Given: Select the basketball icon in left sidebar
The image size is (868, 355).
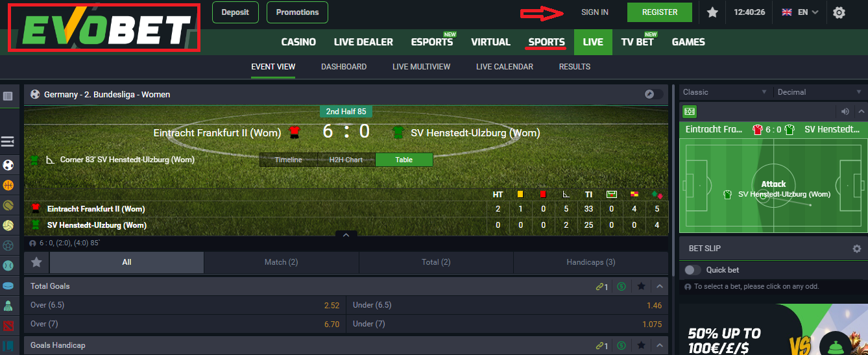Looking at the screenshot, I should (8, 185).
